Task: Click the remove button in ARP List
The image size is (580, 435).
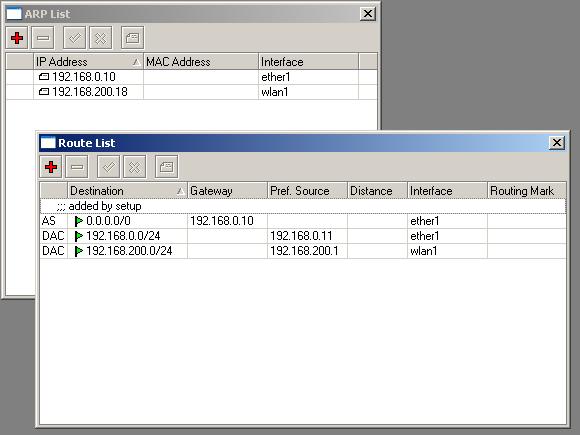Action: tap(43, 38)
